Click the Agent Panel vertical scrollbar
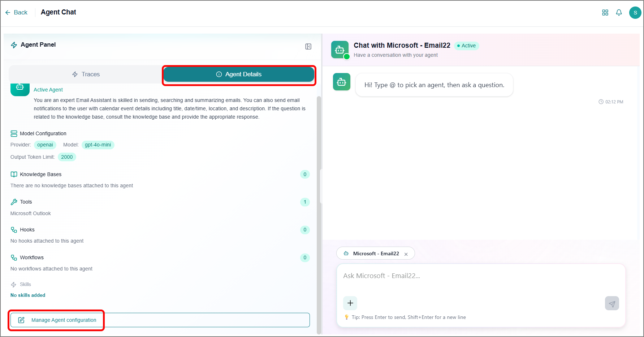644x337 pixels. tap(319, 215)
